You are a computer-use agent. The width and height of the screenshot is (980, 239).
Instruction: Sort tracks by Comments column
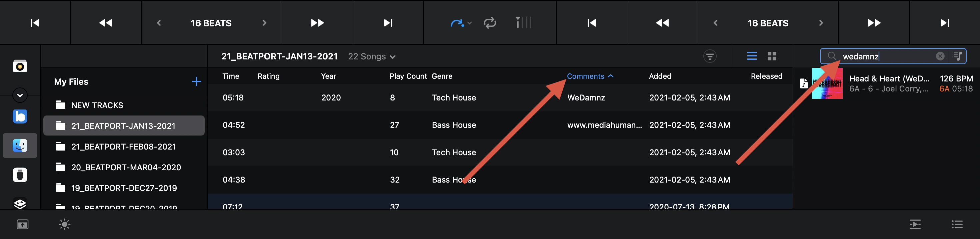coord(585,76)
